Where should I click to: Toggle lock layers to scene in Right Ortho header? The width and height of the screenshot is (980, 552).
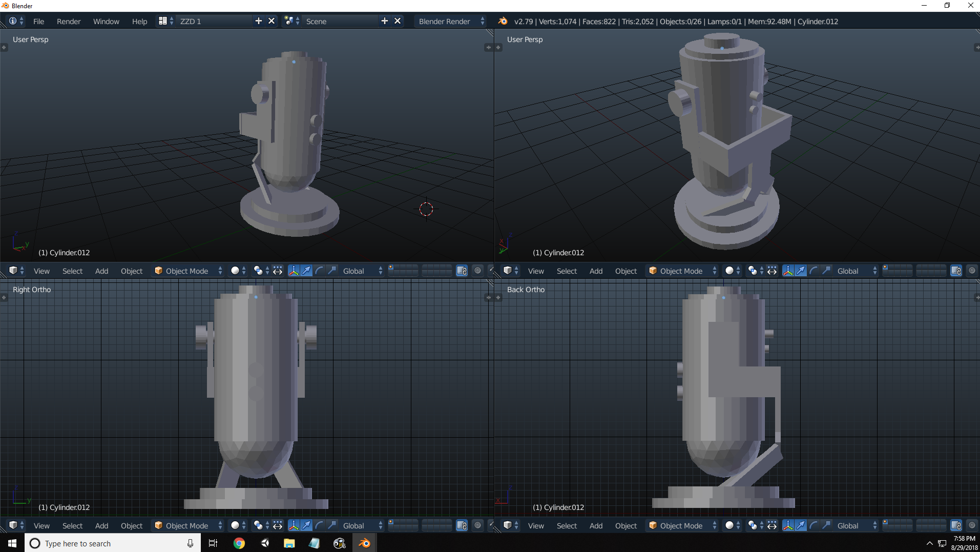coord(462,525)
